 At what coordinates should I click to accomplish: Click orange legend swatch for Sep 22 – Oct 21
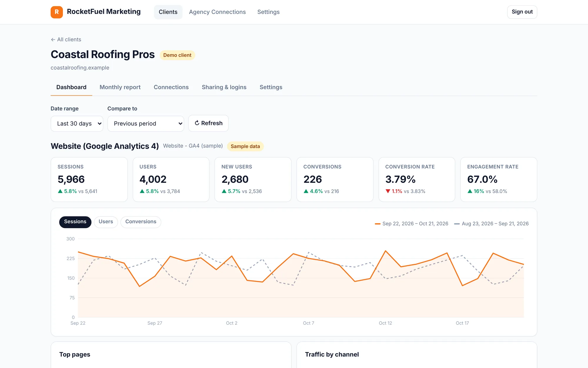pyautogui.click(x=378, y=224)
